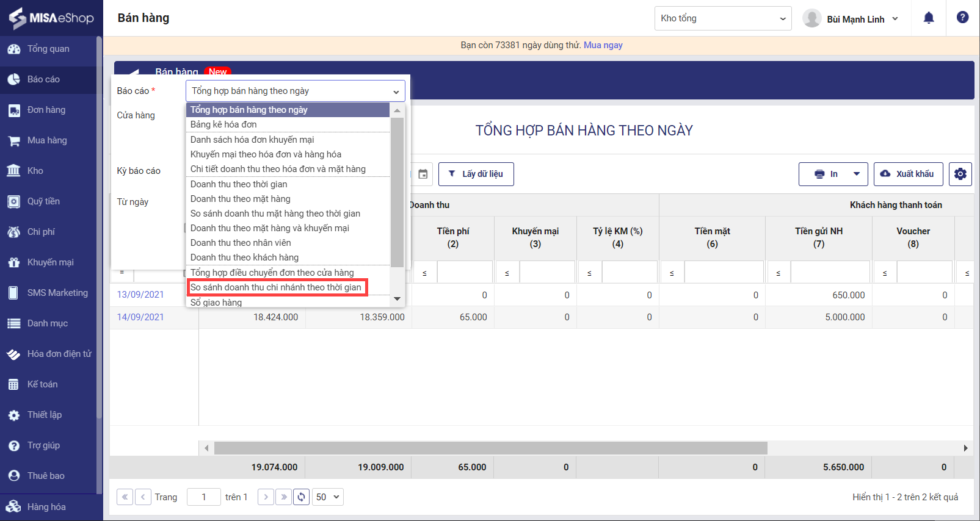Open Hóa đơn điện tử sidebar item
The height and width of the screenshot is (521, 980).
tap(59, 354)
